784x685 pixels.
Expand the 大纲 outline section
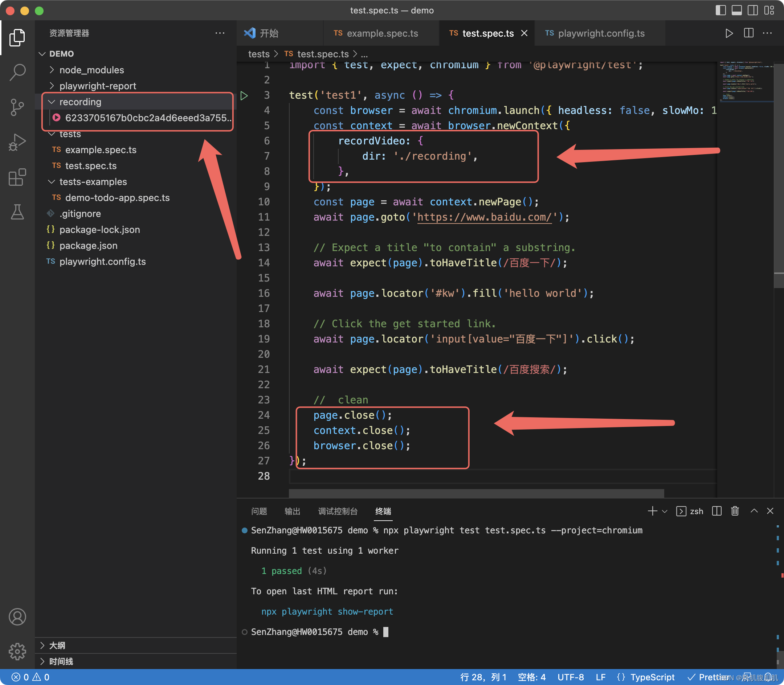[x=136, y=645]
